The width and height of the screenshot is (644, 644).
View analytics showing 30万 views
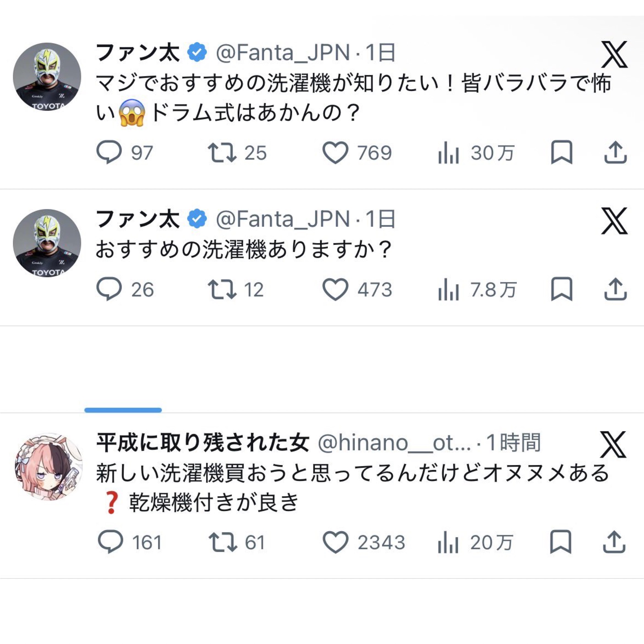pyautogui.click(x=449, y=153)
